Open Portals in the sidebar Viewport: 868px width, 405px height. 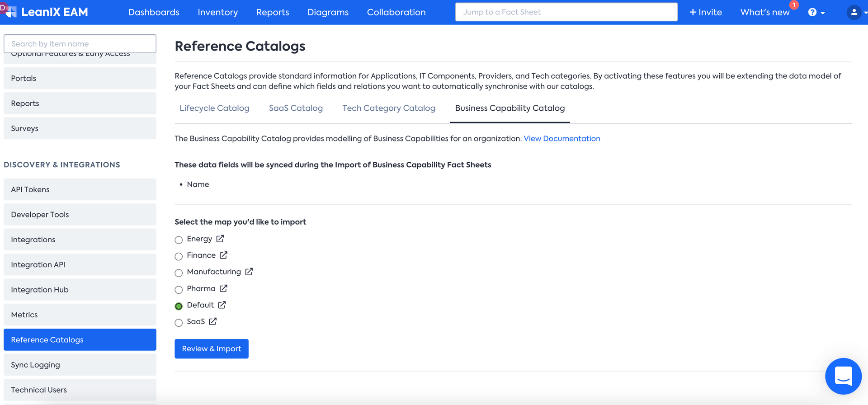80,78
